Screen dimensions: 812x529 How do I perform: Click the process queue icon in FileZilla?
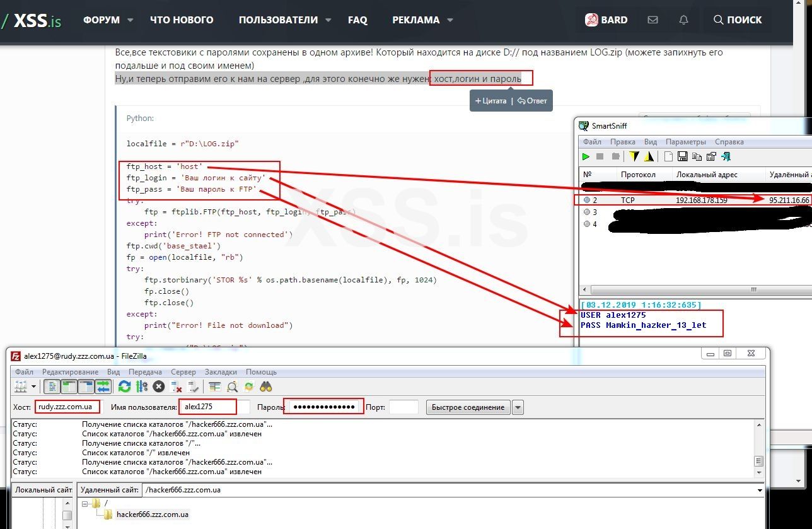[x=142, y=387]
